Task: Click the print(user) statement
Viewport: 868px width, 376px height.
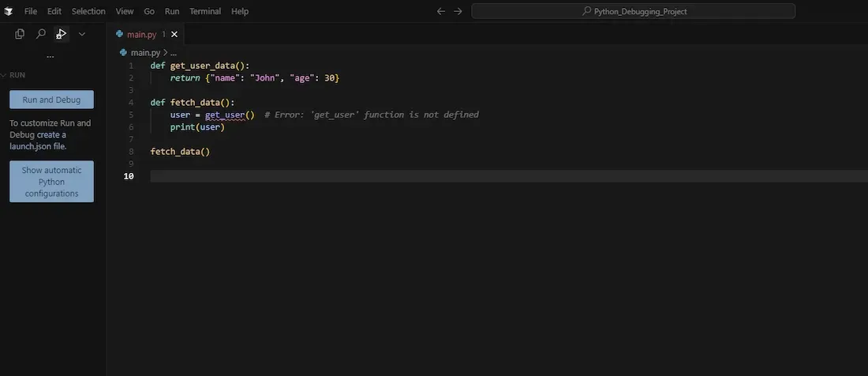Action: pyautogui.click(x=197, y=127)
